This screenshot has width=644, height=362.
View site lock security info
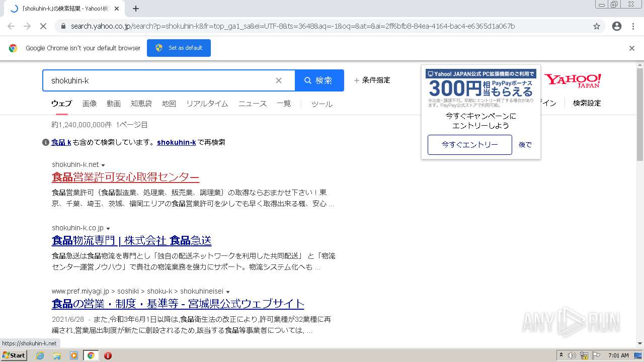point(63,26)
